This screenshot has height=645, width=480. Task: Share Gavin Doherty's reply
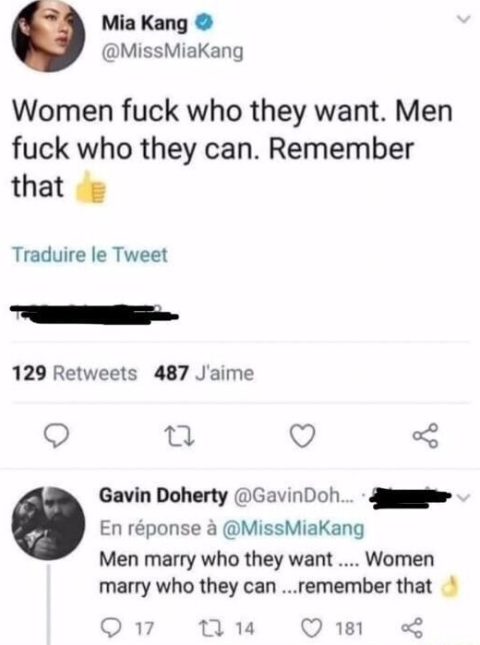tap(412, 628)
